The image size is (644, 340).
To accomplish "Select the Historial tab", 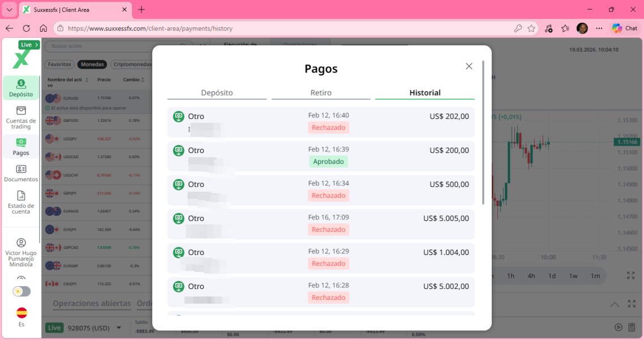I will click(424, 93).
